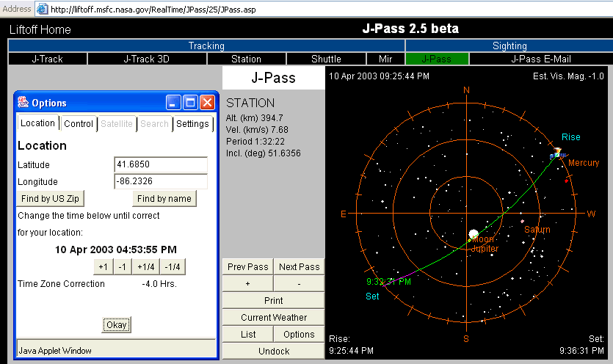Click the Longitude input field

pyautogui.click(x=161, y=181)
